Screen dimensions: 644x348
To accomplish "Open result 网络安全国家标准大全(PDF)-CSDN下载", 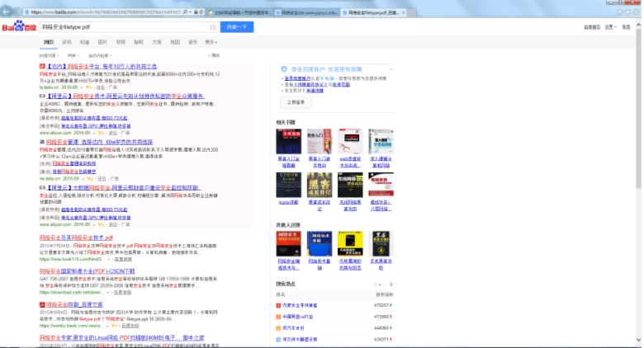I will (x=87, y=271).
